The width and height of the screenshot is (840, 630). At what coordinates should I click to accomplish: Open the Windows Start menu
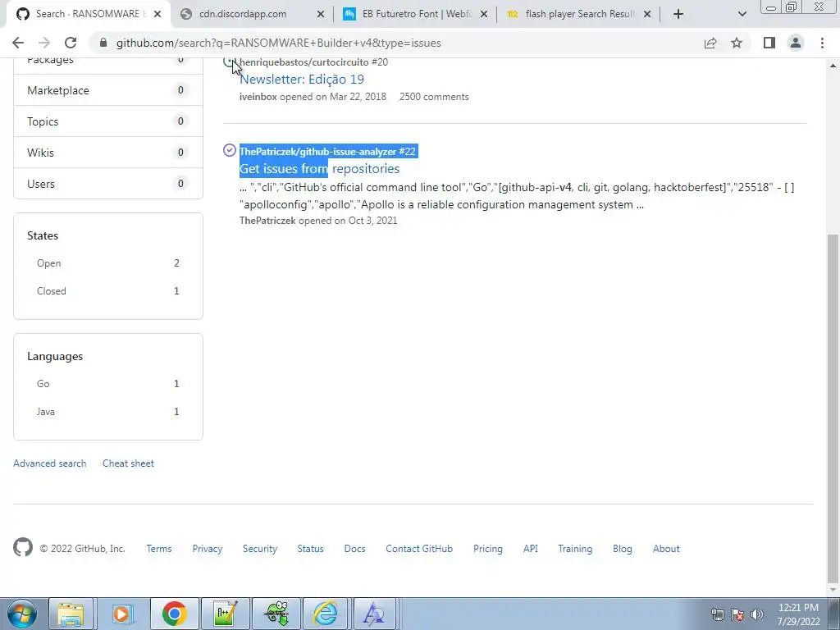[x=21, y=614]
